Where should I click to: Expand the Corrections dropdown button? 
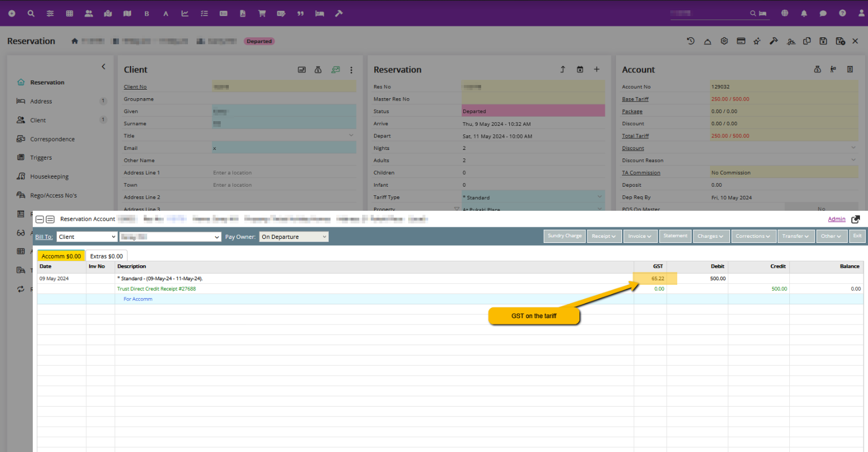click(x=753, y=236)
